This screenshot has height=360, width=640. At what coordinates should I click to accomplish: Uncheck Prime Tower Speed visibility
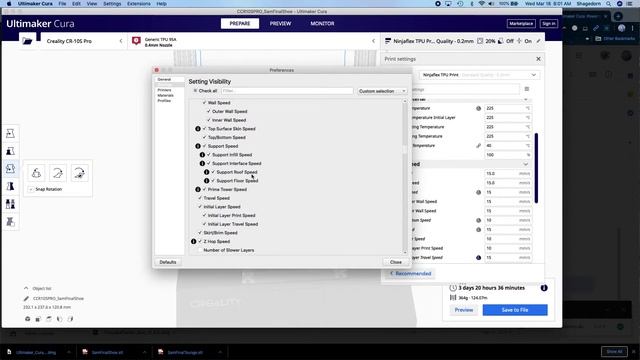(204, 189)
